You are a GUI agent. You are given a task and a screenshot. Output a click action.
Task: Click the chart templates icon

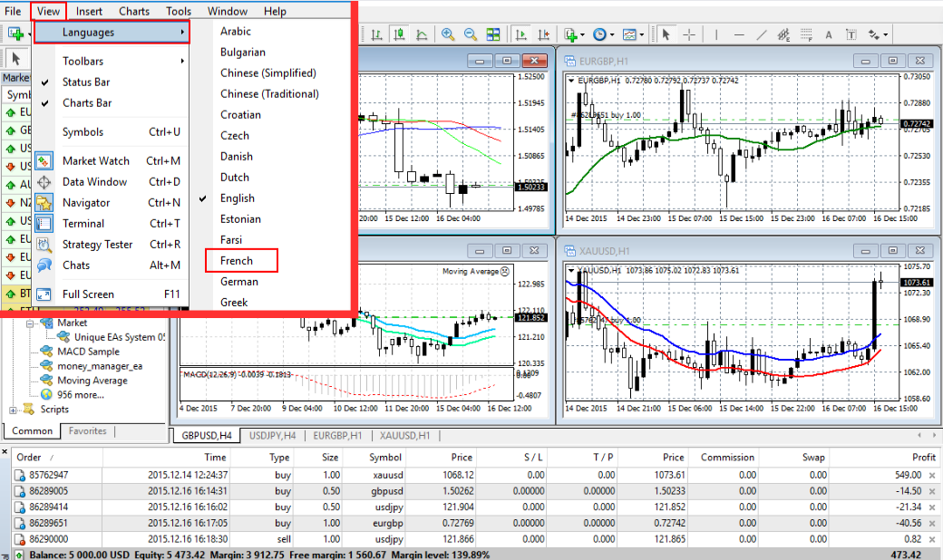tap(629, 34)
